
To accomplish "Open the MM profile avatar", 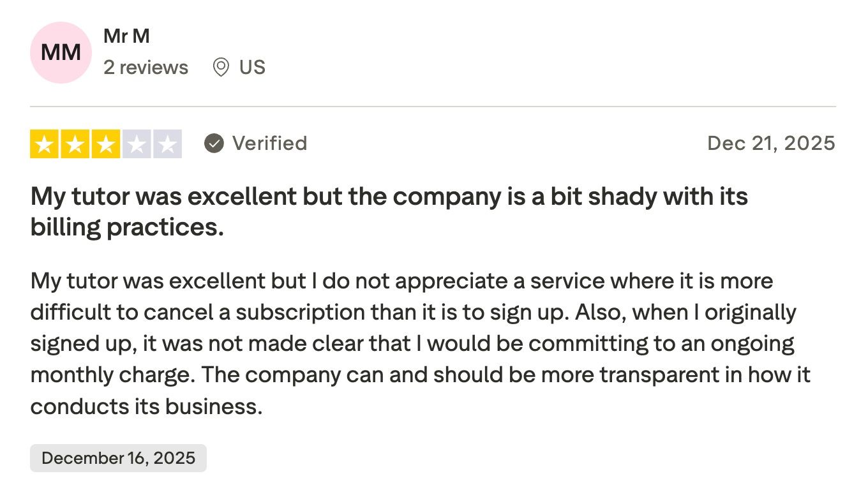I will click(60, 52).
